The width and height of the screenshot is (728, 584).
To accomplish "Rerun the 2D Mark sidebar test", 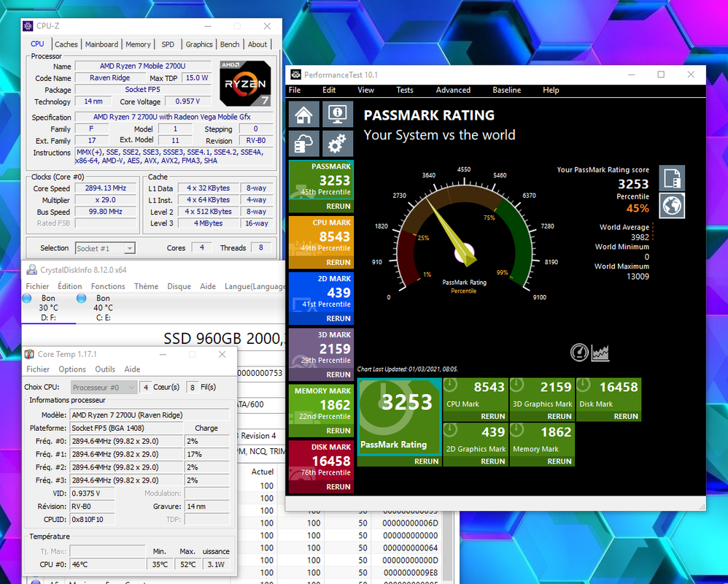I will [x=338, y=319].
